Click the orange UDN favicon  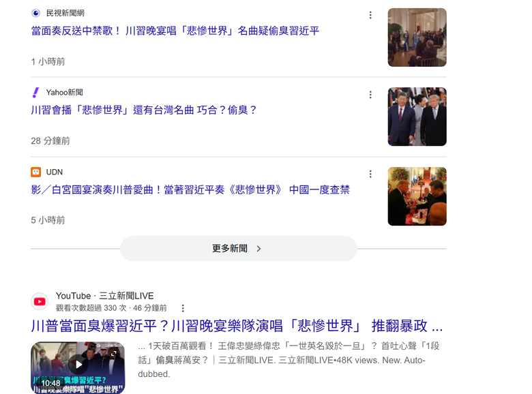click(x=35, y=172)
